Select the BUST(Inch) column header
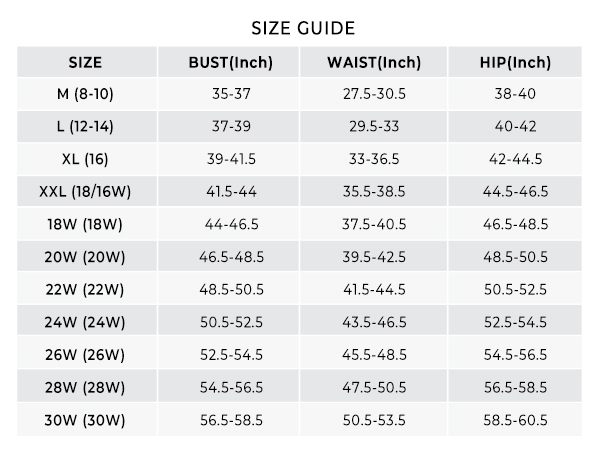This screenshot has height=450, width=600. (x=231, y=62)
